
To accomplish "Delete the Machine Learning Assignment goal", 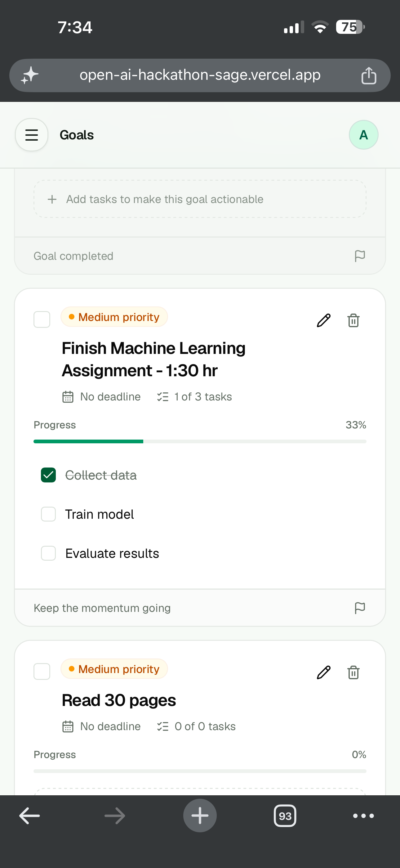I will 353,320.
